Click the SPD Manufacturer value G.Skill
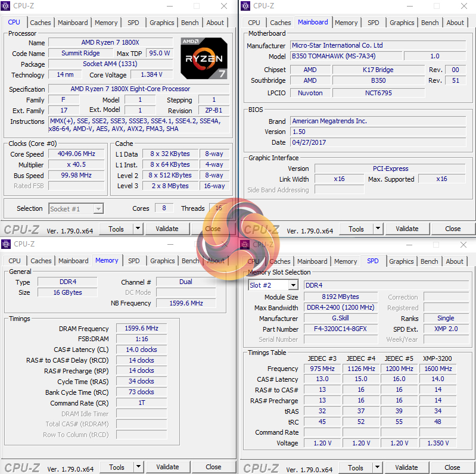 tap(341, 318)
